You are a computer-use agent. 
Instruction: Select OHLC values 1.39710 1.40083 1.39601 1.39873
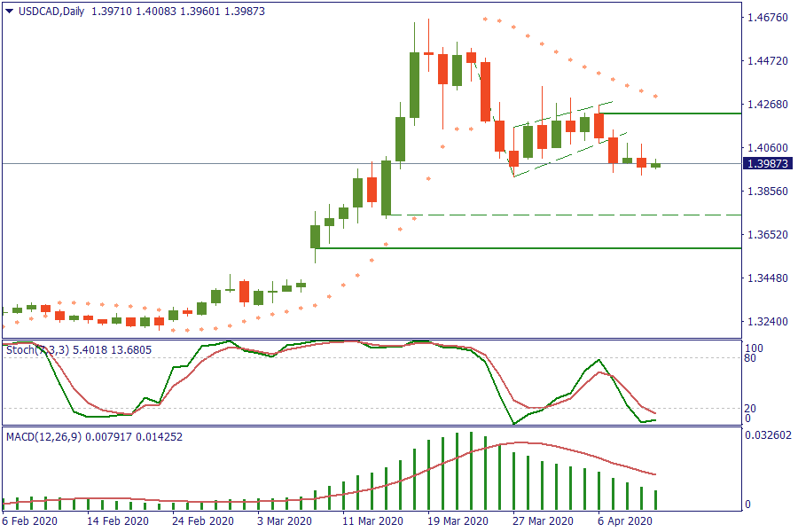[178, 12]
